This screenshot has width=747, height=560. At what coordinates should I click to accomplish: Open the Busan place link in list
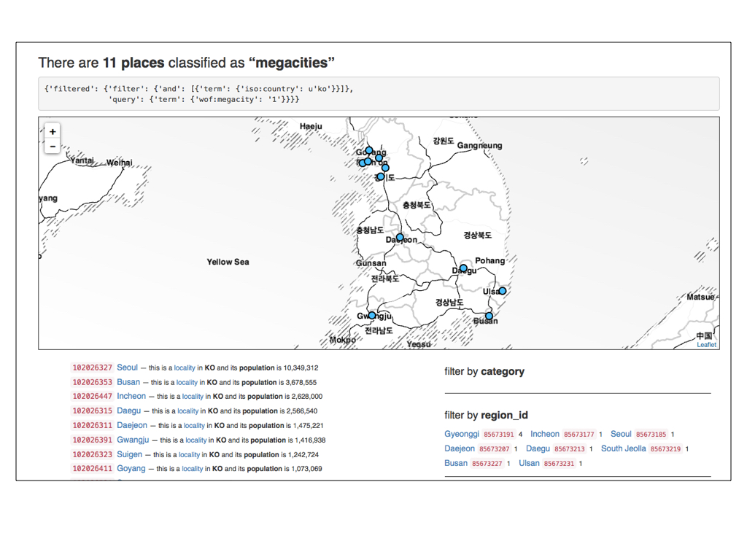pos(128,382)
